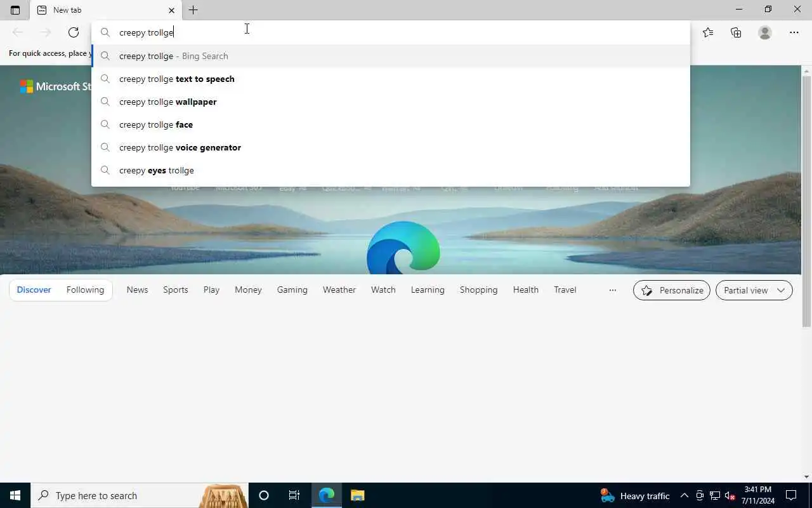
Task: Open the Travel category
Action: click(x=565, y=290)
